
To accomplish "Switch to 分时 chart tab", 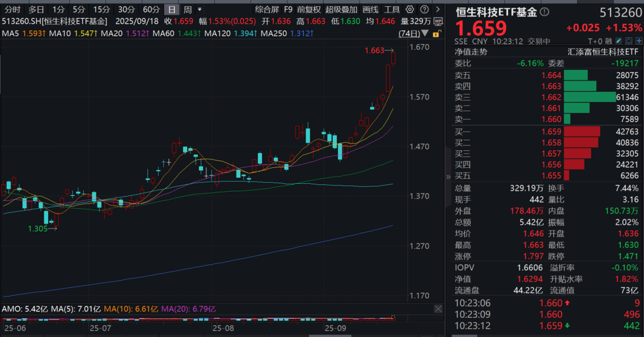I will click(12, 9).
